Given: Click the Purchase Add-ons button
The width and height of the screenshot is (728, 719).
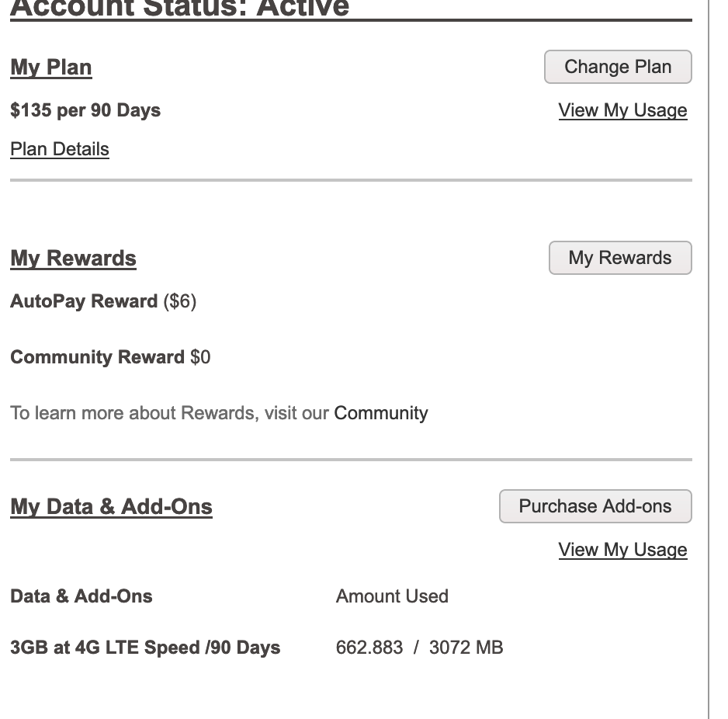Looking at the screenshot, I should (x=595, y=505).
